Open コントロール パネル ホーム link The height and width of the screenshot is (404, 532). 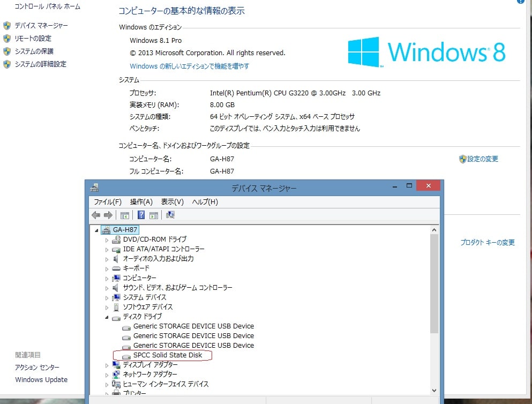pyautogui.click(x=48, y=6)
